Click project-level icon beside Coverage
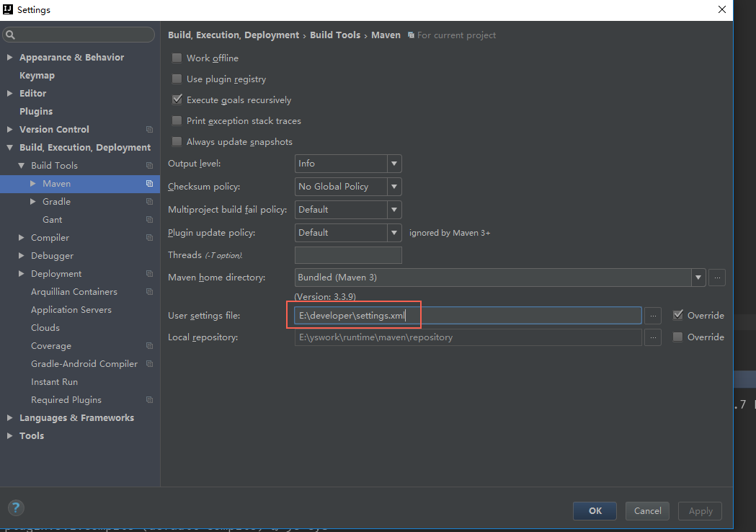The height and width of the screenshot is (532, 756). coord(149,346)
